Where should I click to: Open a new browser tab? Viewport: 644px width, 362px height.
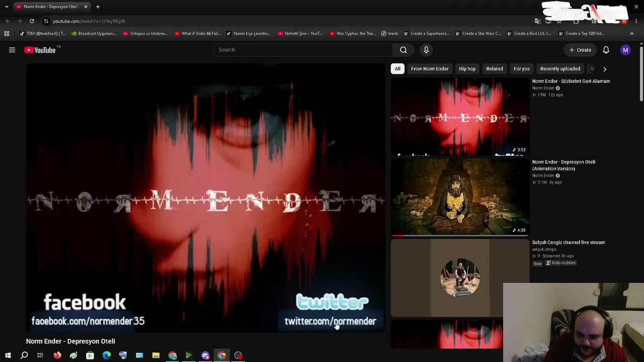(98, 7)
